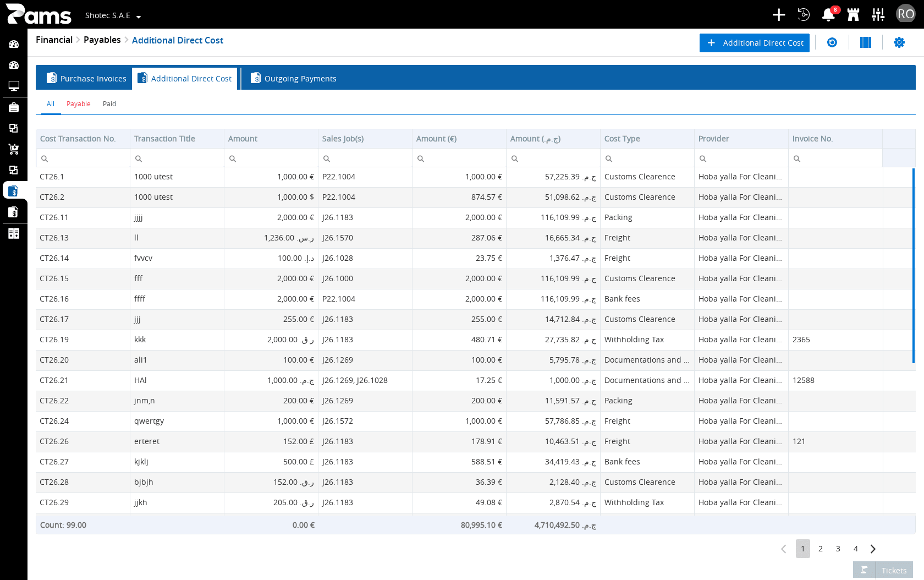
Task: Sort by Provider column header
Action: (x=741, y=139)
